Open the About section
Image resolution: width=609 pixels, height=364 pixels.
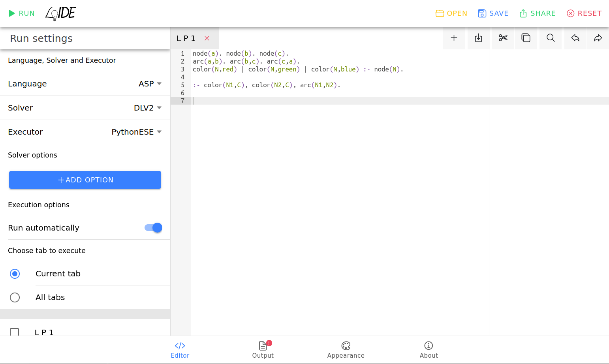click(429, 350)
